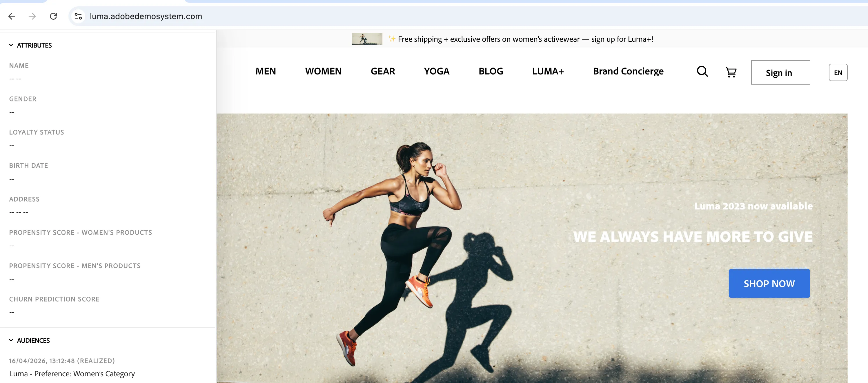
Task: Go back with the browser back arrow
Action: (12, 16)
